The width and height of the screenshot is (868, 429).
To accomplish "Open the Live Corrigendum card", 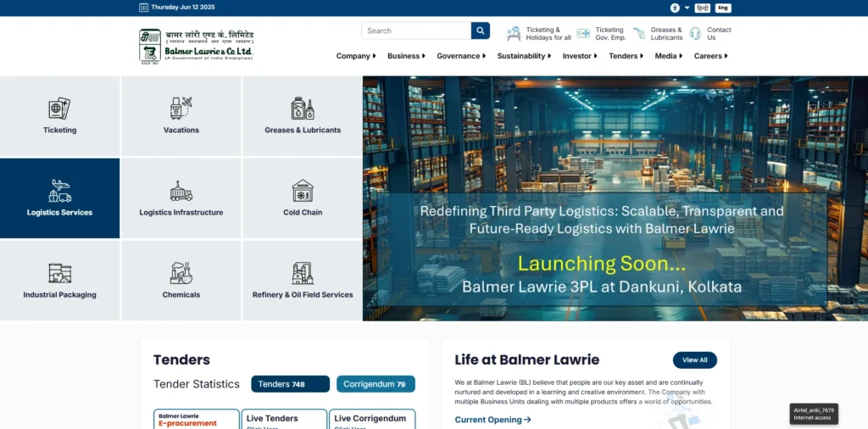I will coord(372,419).
